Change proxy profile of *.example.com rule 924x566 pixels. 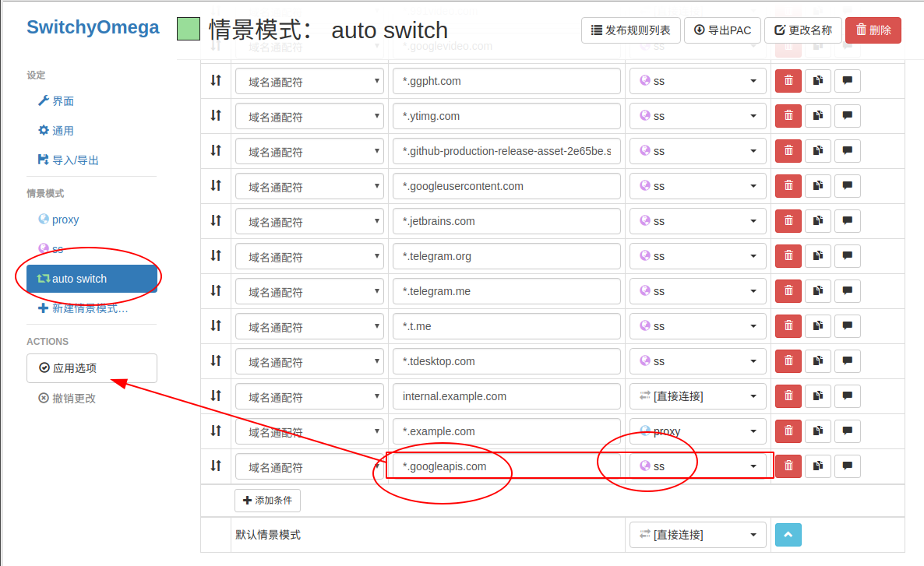(698, 431)
